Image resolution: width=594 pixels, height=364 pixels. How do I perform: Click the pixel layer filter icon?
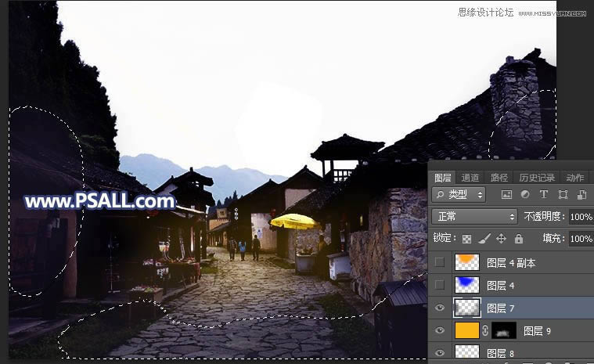(506, 195)
